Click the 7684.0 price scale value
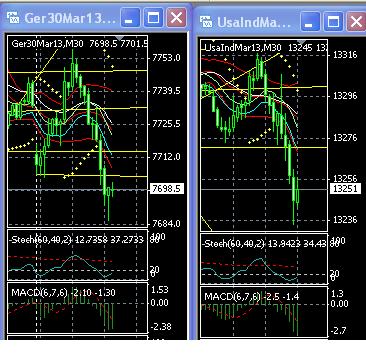 [x=166, y=223]
